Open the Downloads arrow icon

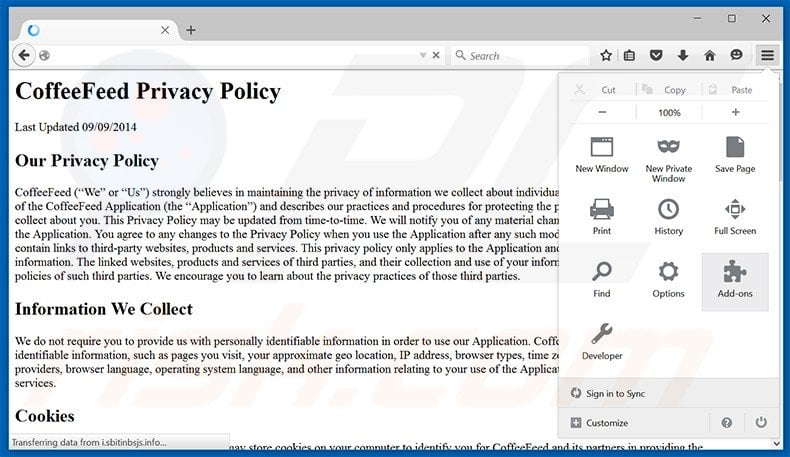(x=683, y=55)
